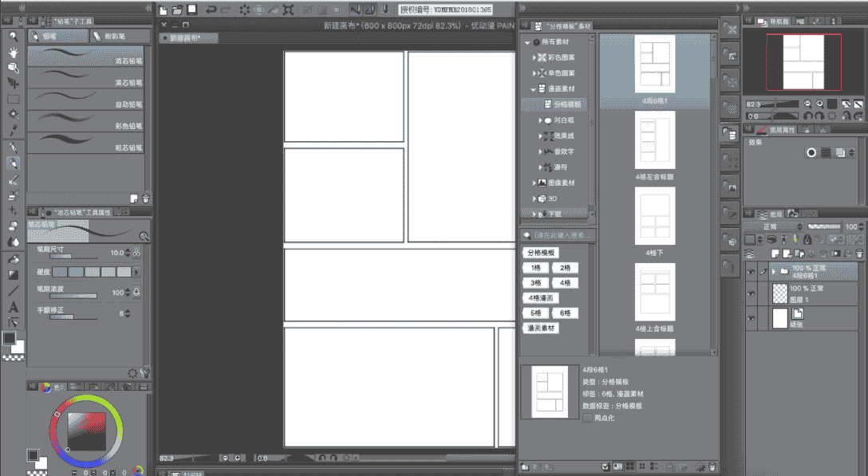This screenshot has height=476, width=868.
Task: Open the 图层属性 panel tab
Action: tap(777, 129)
